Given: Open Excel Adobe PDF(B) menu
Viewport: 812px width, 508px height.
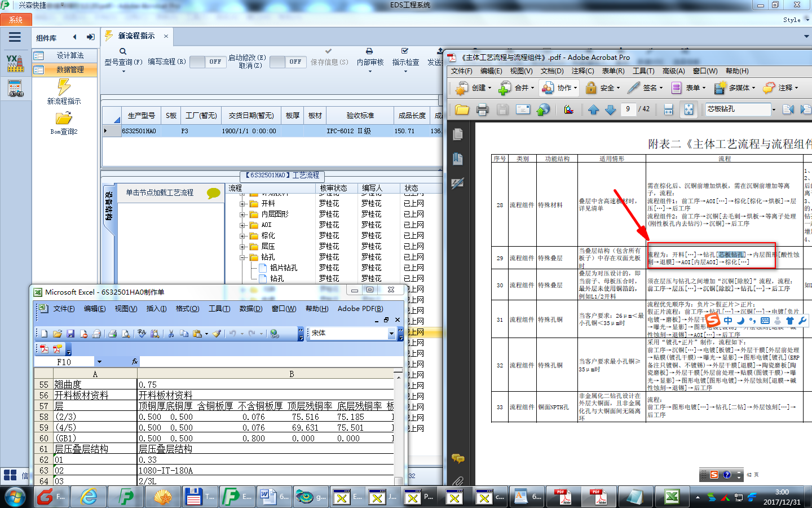Looking at the screenshot, I should click(x=360, y=309).
